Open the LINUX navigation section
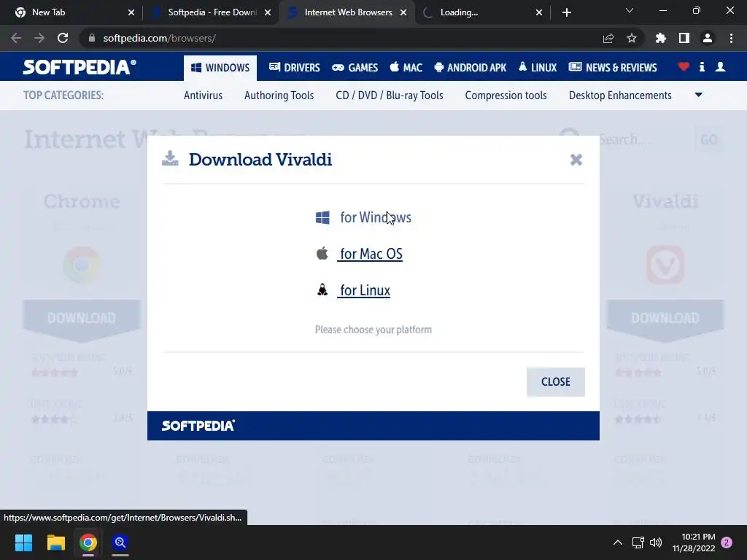 538,68
